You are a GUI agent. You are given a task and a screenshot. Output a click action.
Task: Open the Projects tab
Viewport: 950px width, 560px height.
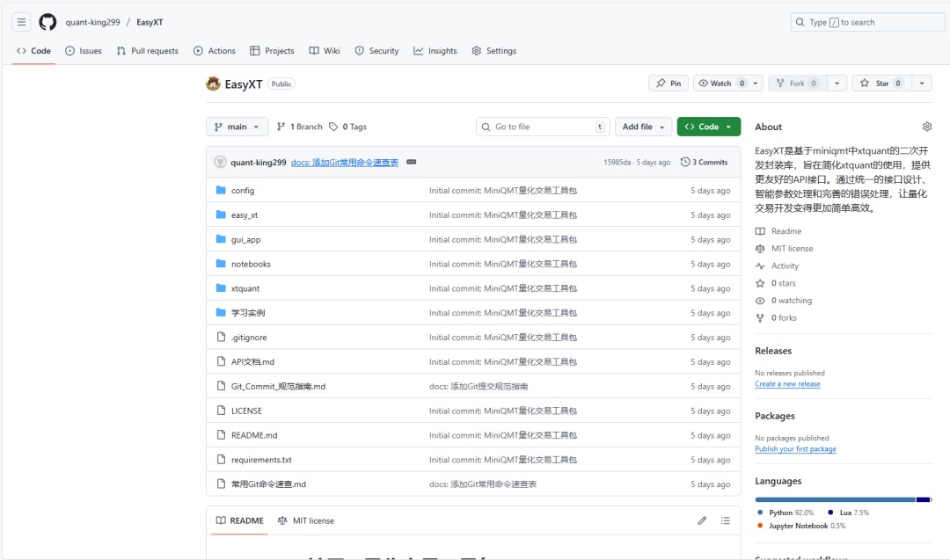point(272,51)
